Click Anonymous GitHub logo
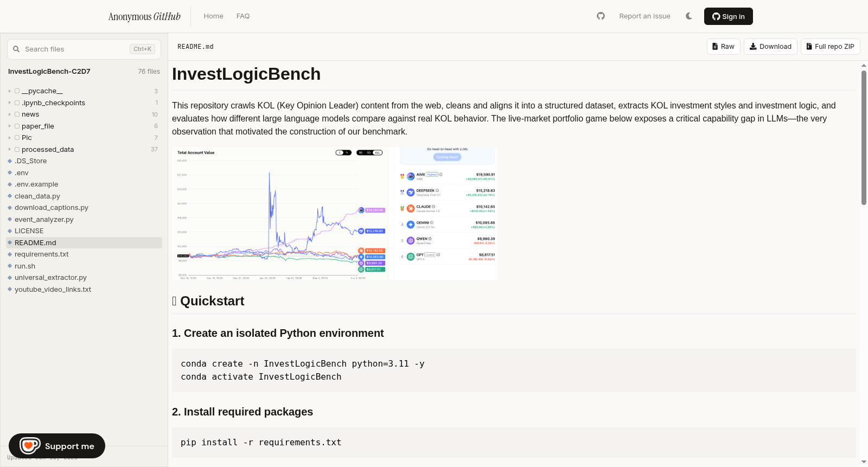Screen dimensions: 868x467 (x=144, y=16)
